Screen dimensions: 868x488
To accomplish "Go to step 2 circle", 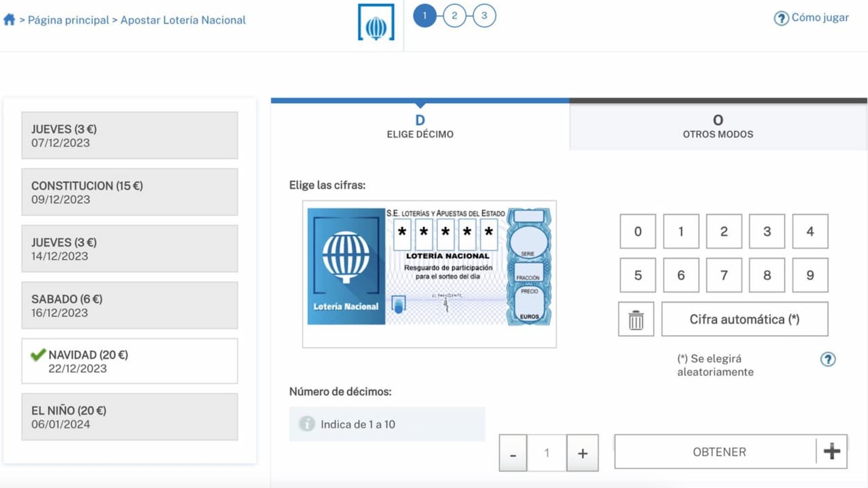I will coord(454,16).
